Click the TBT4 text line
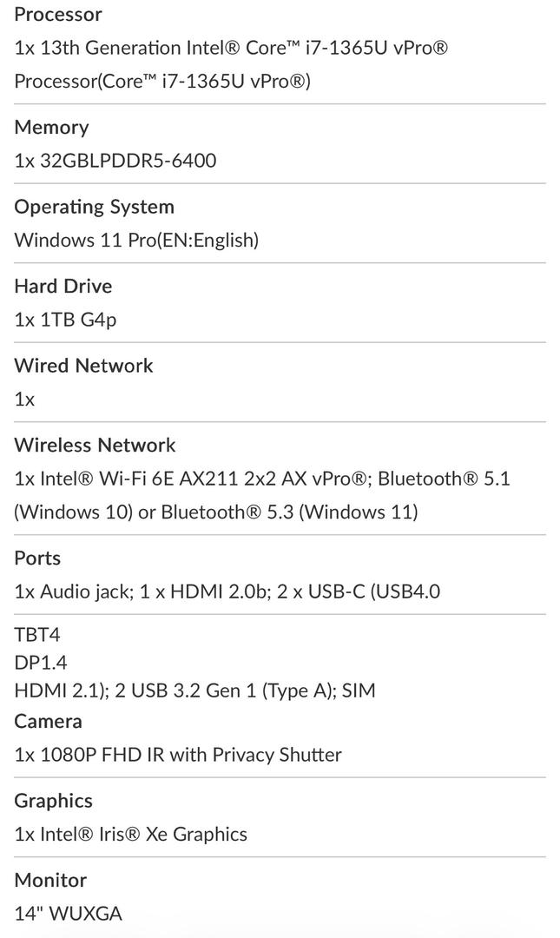Viewport: 560px width, 938px height. (37, 635)
